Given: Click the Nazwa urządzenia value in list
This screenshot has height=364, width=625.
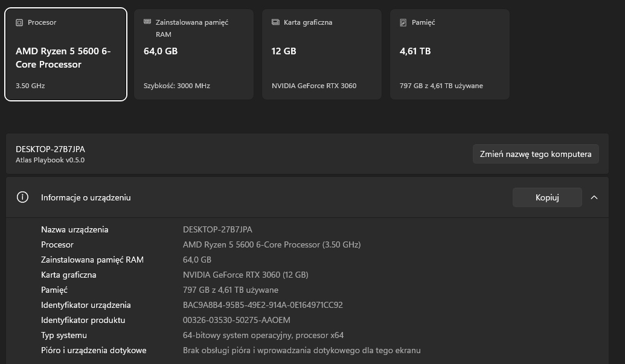Looking at the screenshot, I should (x=217, y=229).
